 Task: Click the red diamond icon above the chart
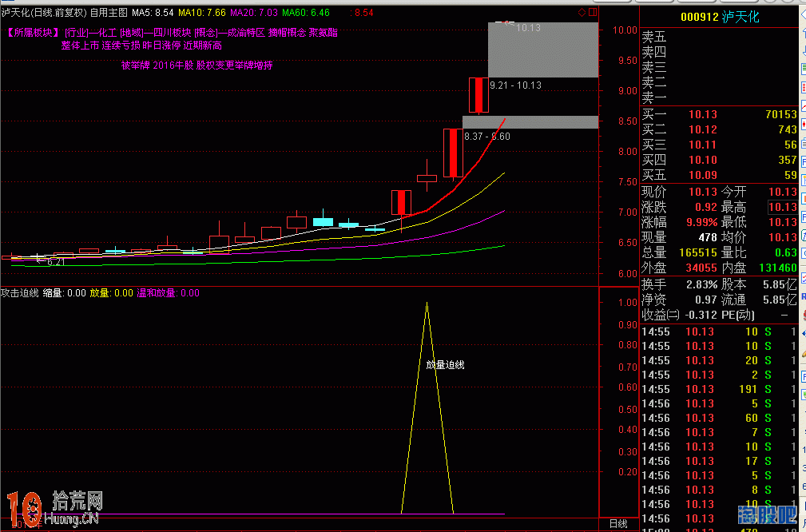click(x=581, y=12)
